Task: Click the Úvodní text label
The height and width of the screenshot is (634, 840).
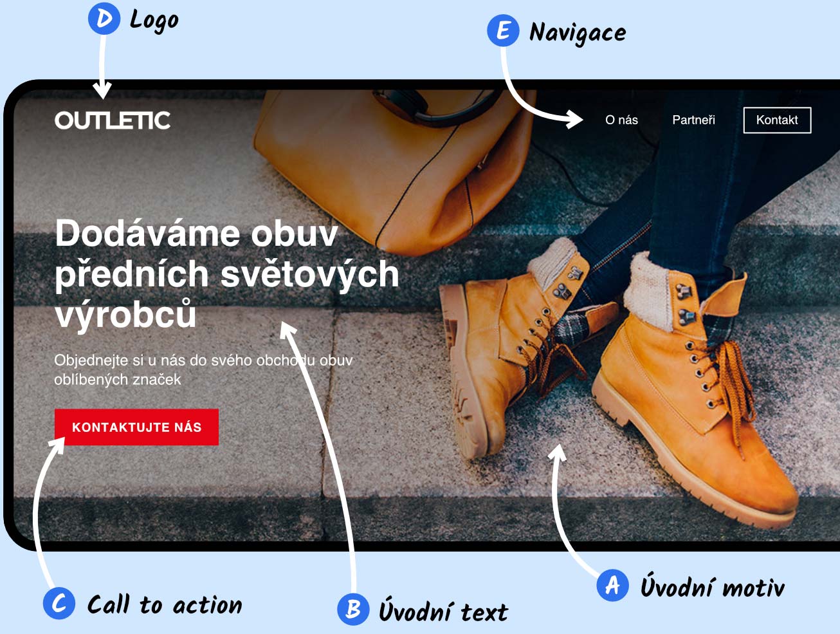Action: point(443,610)
